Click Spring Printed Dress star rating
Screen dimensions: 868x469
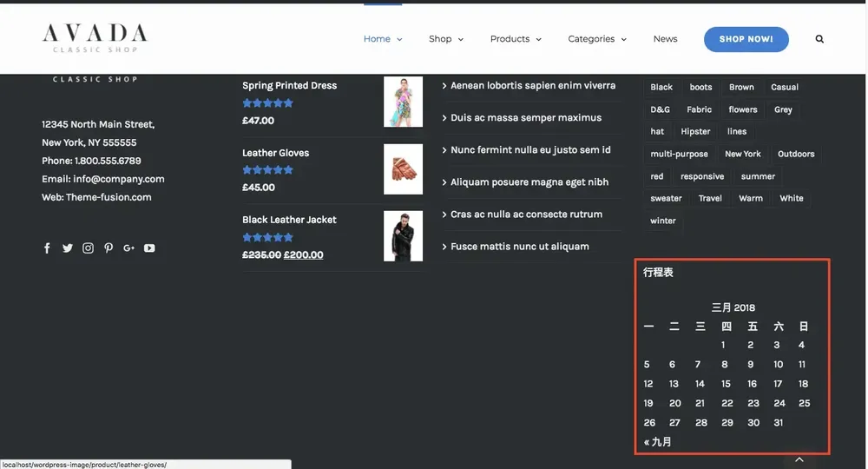(x=267, y=103)
